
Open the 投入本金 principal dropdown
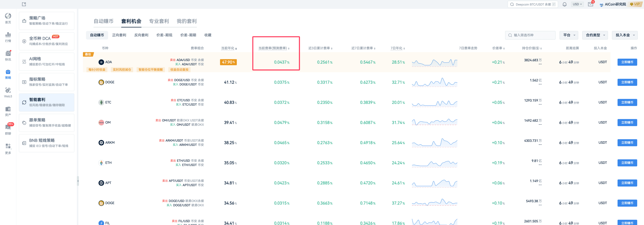[625, 35]
